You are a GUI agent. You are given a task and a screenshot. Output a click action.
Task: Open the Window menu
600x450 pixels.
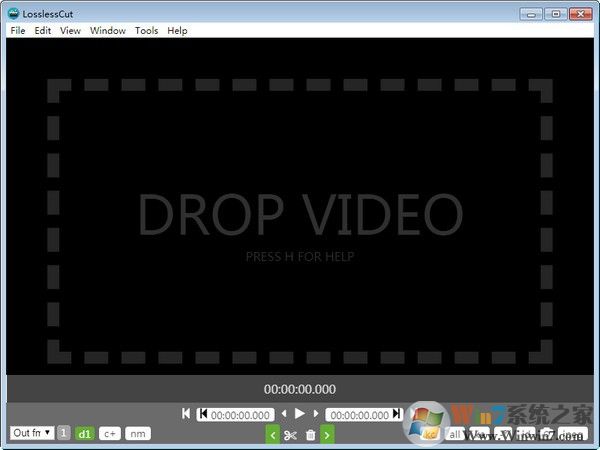point(108,31)
